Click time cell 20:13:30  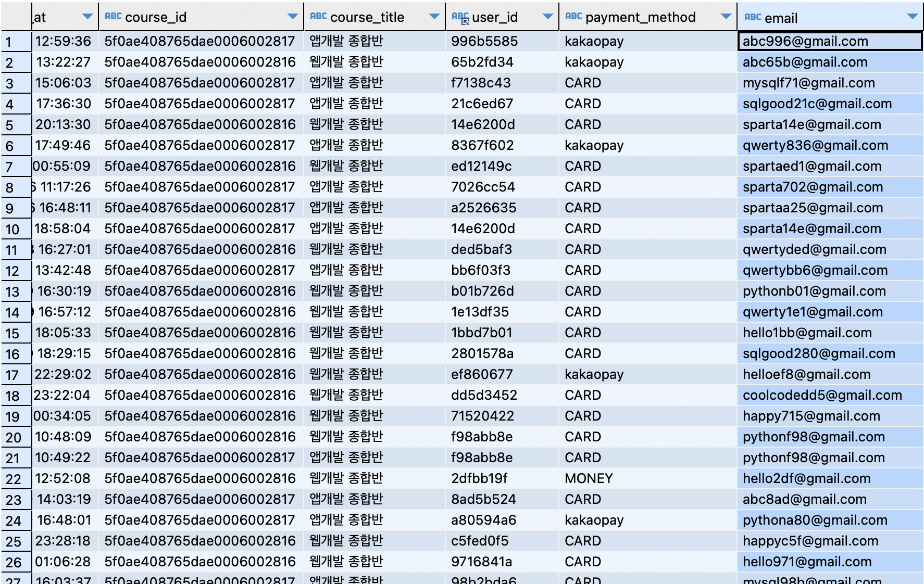pyautogui.click(x=65, y=124)
